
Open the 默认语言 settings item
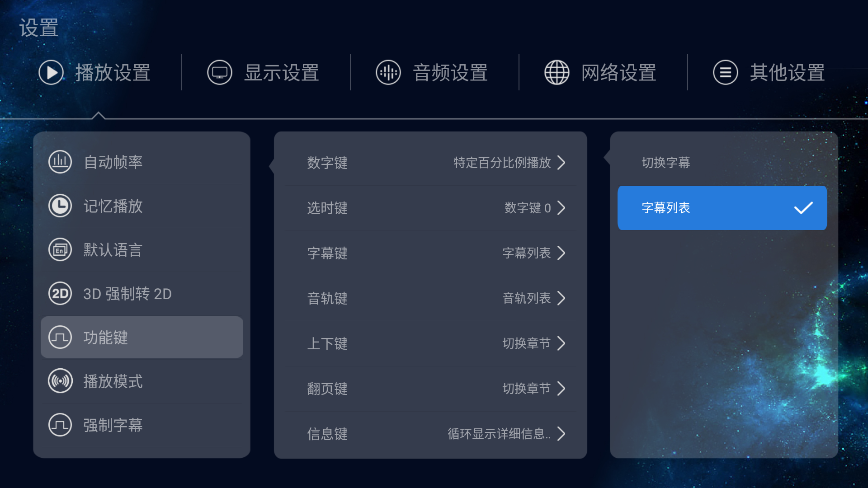pyautogui.click(x=142, y=250)
